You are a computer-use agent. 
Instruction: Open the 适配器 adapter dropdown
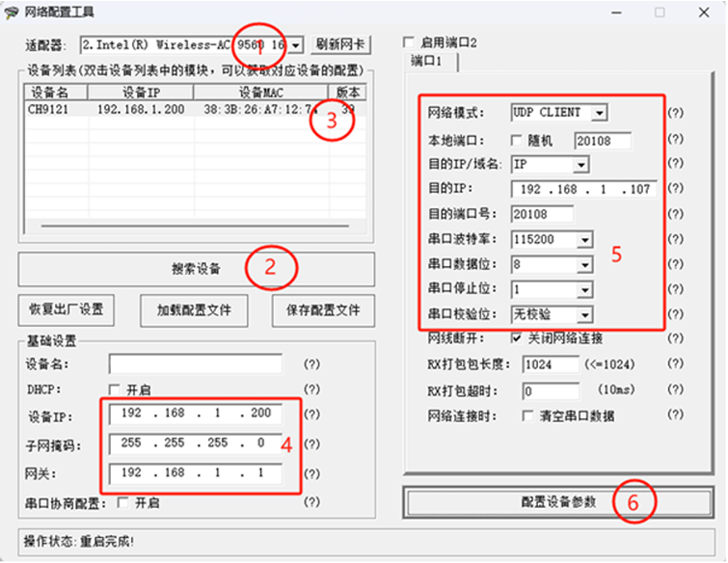296,44
